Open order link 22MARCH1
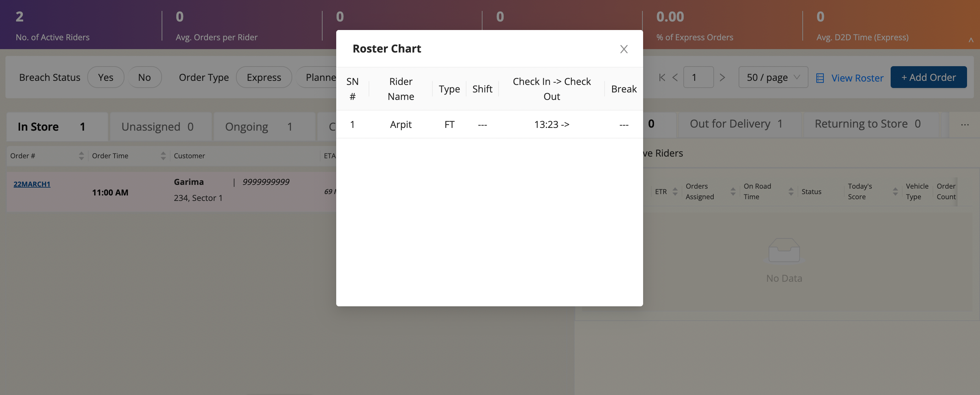 click(x=32, y=184)
